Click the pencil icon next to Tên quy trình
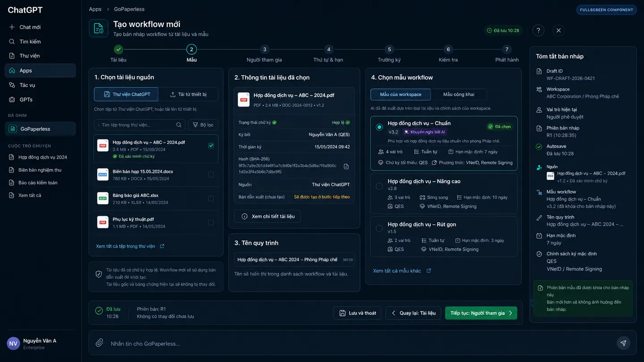Viewport: 644px width, 362px height. coord(539,218)
